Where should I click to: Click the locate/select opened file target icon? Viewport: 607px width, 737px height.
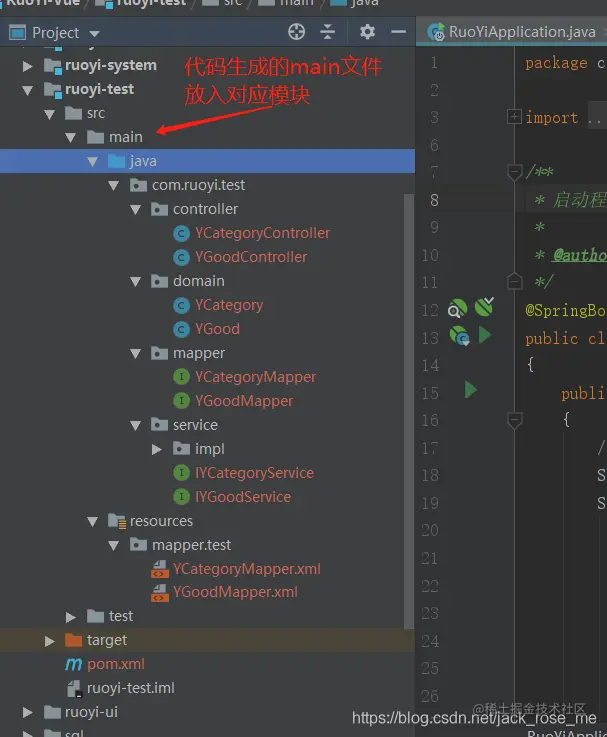(296, 32)
